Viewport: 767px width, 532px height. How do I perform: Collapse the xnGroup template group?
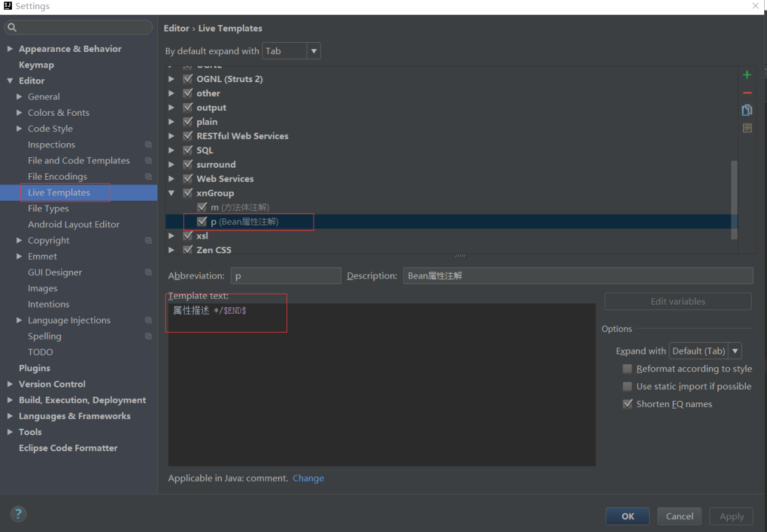[172, 193]
